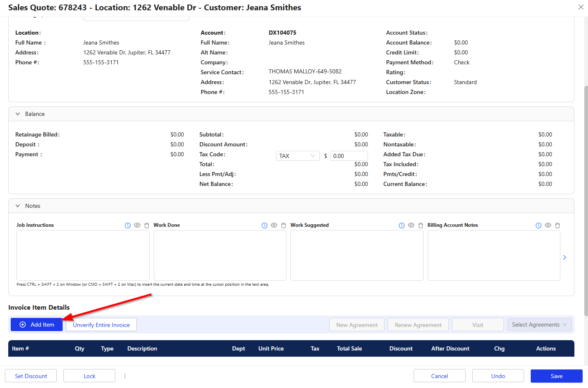Click account number DX104075
This screenshot has height=388, width=588.
(283, 33)
